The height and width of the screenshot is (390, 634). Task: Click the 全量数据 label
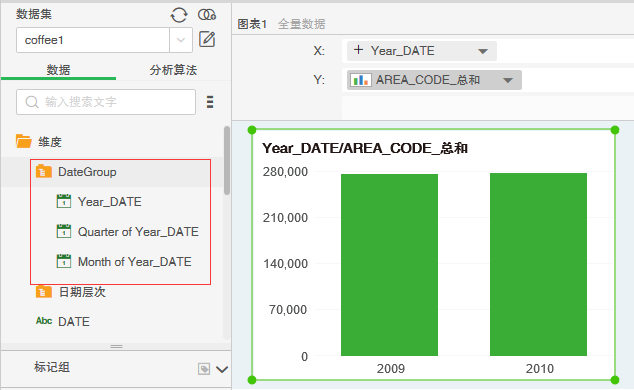(x=302, y=24)
